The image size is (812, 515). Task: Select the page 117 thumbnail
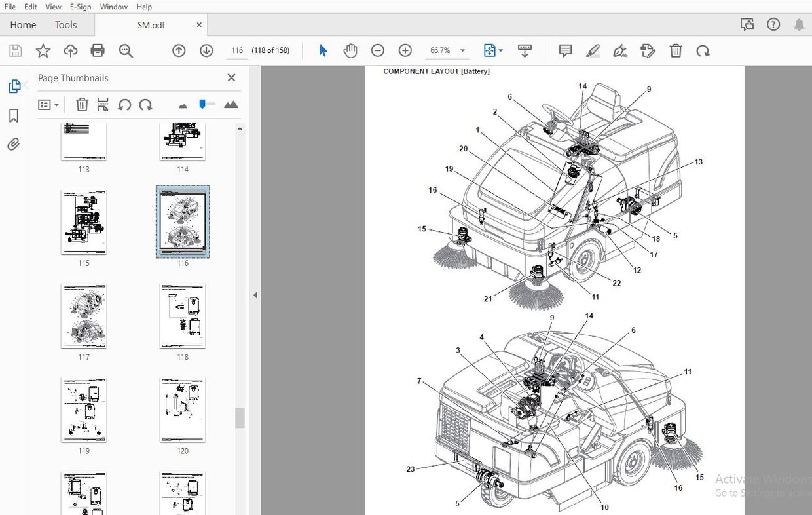tap(84, 316)
